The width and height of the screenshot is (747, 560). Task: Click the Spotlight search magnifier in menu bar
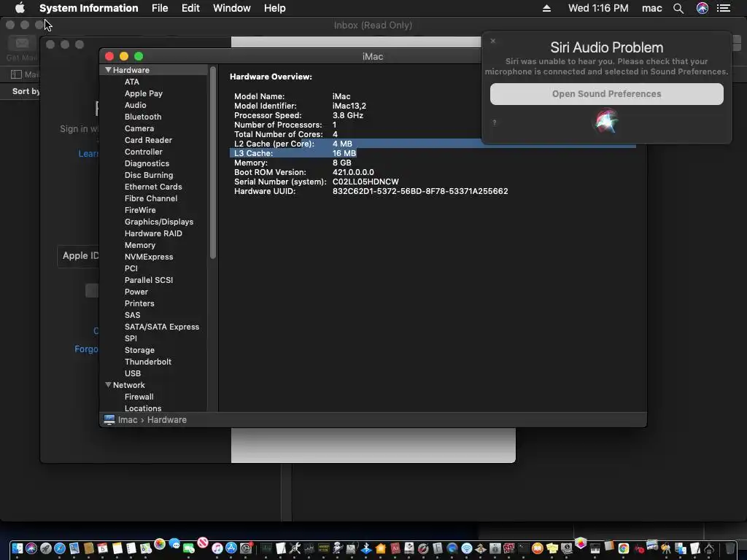[x=678, y=8]
